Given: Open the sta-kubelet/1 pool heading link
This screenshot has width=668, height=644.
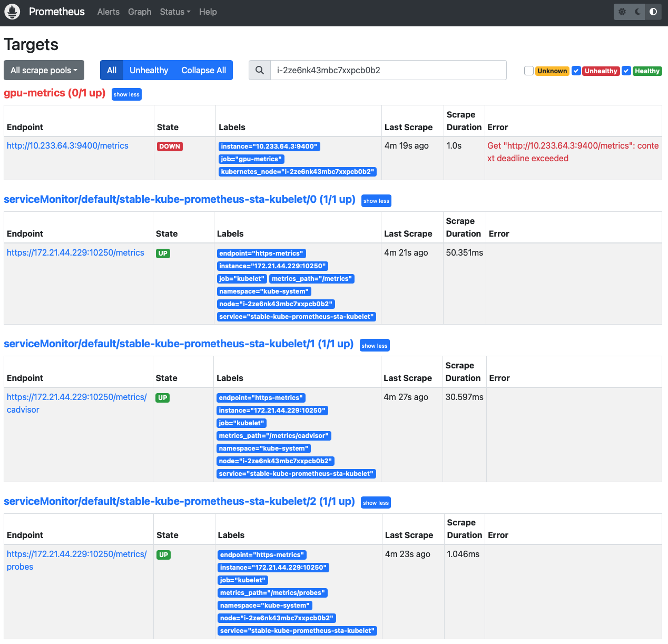Looking at the screenshot, I should pos(179,344).
